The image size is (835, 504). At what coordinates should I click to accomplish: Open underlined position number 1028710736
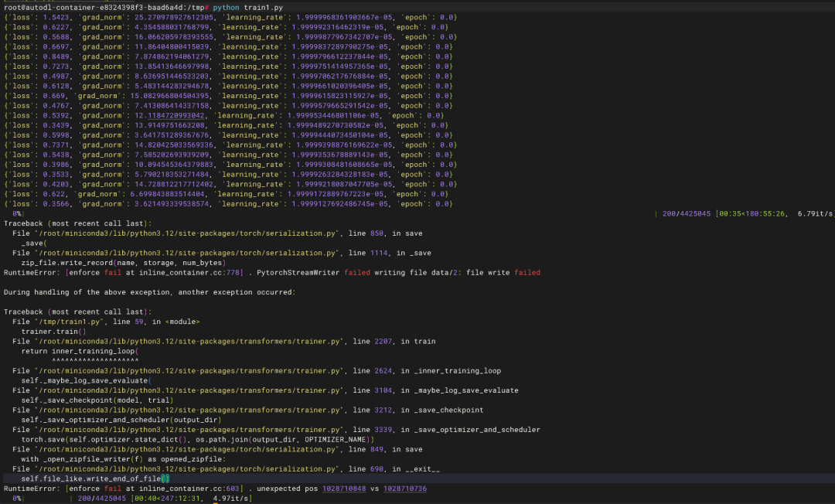[404, 489]
